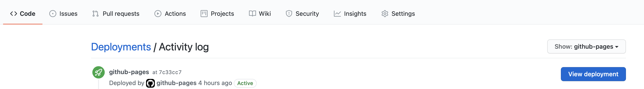The image size is (644, 89).
Task: Go to the Deployments breadcrumb link
Action: click(x=121, y=47)
